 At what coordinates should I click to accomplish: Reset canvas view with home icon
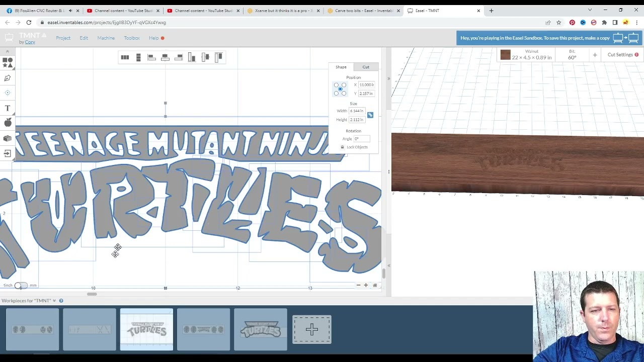click(x=375, y=286)
